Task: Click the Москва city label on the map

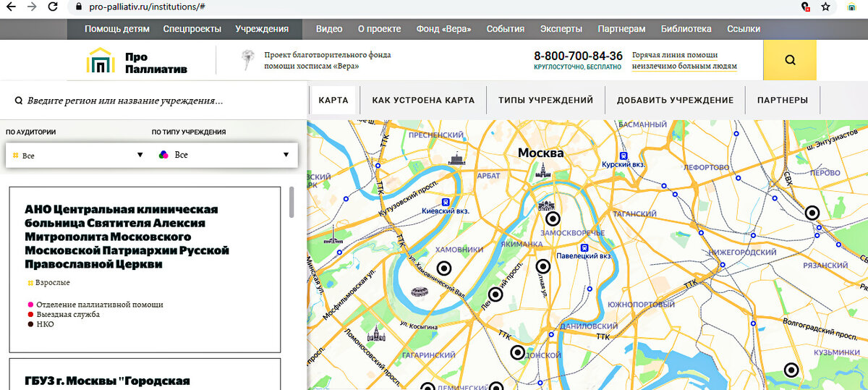Action: (540, 153)
